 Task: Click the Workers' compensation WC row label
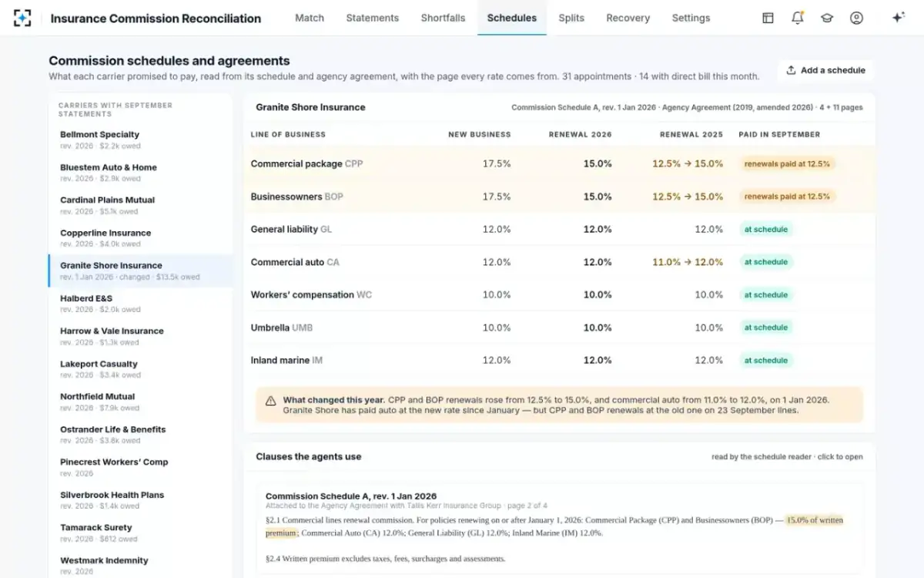coord(311,294)
